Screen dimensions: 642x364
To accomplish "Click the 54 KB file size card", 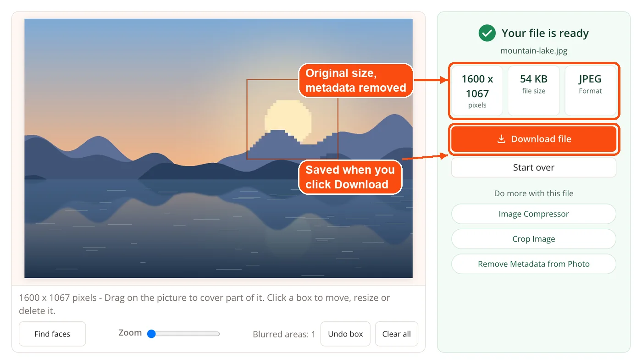I will click(534, 91).
